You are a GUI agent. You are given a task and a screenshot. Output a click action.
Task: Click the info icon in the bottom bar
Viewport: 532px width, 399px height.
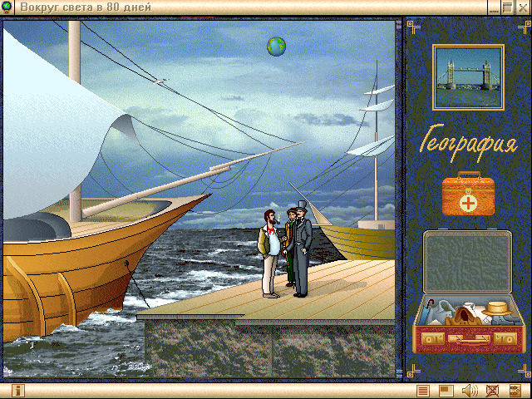click(18, 390)
